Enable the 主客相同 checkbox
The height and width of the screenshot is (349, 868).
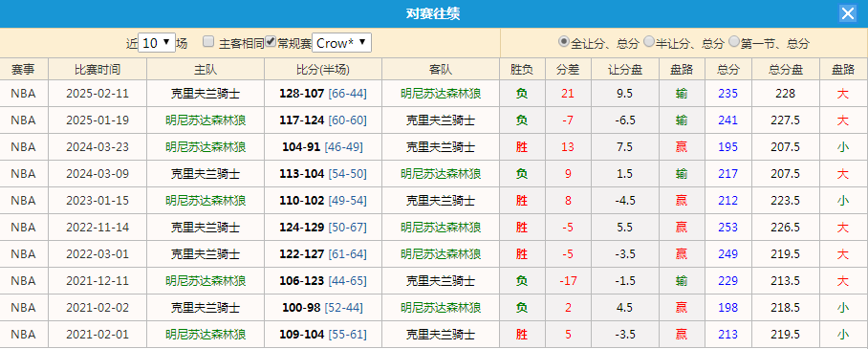pyautogui.click(x=208, y=41)
